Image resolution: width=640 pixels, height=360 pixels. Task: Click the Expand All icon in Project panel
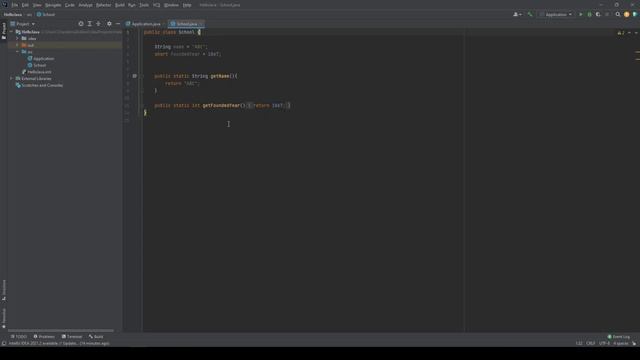[x=90, y=24]
